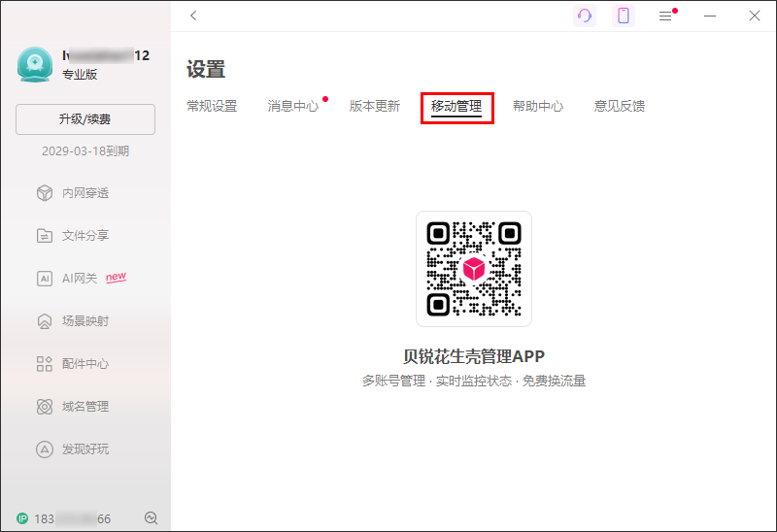777x532 pixels.
Task: Click the 设置 page title
Action: [206, 69]
